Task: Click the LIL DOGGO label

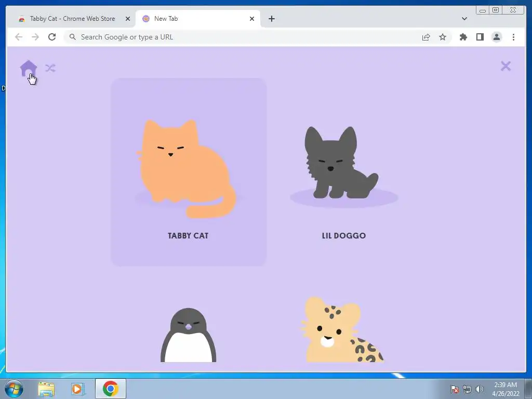Action: pos(344,236)
